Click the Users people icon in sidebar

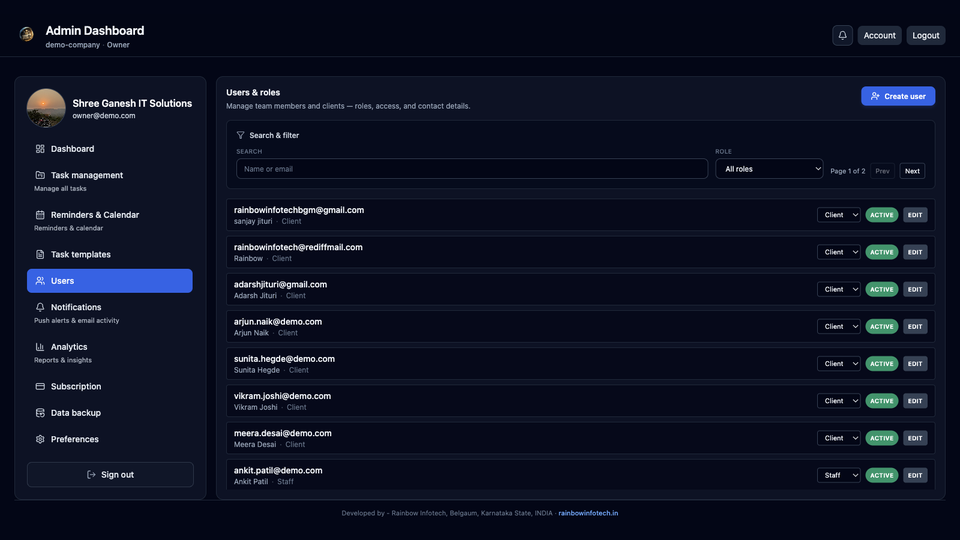point(40,280)
